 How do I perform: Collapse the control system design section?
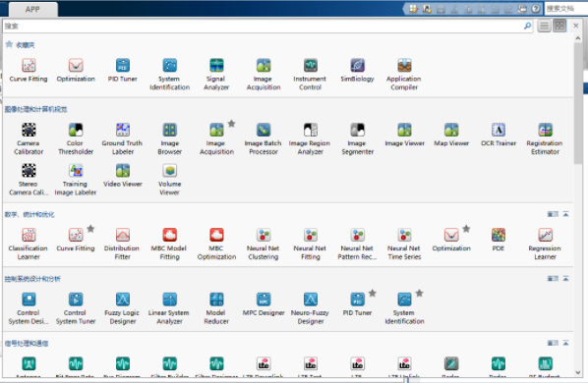tap(565, 279)
